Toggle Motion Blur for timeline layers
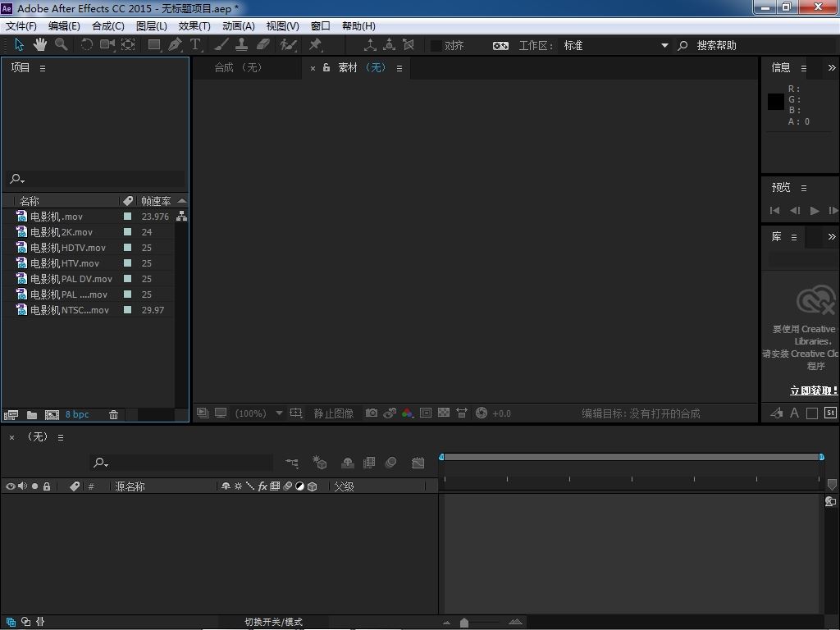The height and width of the screenshot is (630, 840). click(x=391, y=463)
